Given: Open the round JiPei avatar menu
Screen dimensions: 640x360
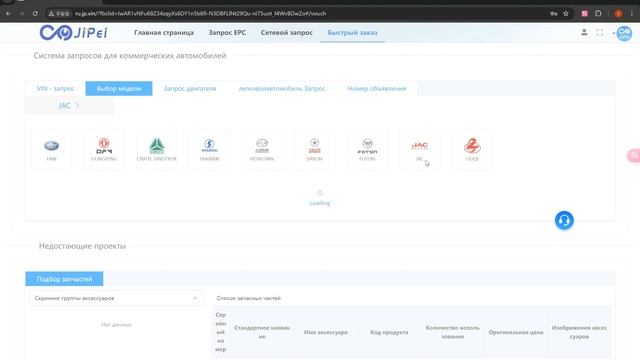Looking at the screenshot, I should [624, 33].
